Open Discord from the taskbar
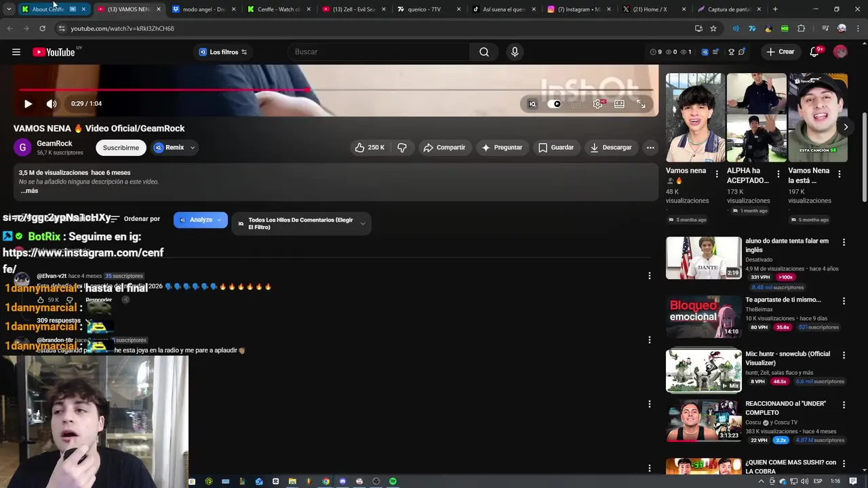The image size is (868, 488). [x=342, y=481]
